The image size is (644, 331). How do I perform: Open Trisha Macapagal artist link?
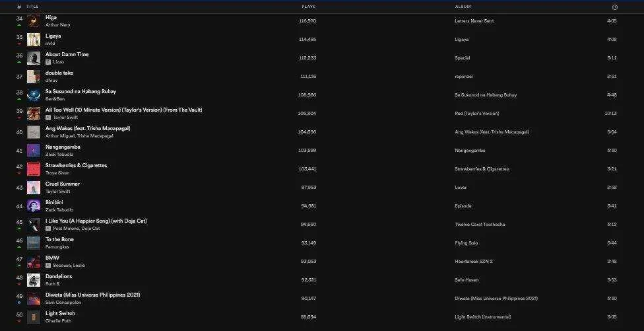point(95,135)
